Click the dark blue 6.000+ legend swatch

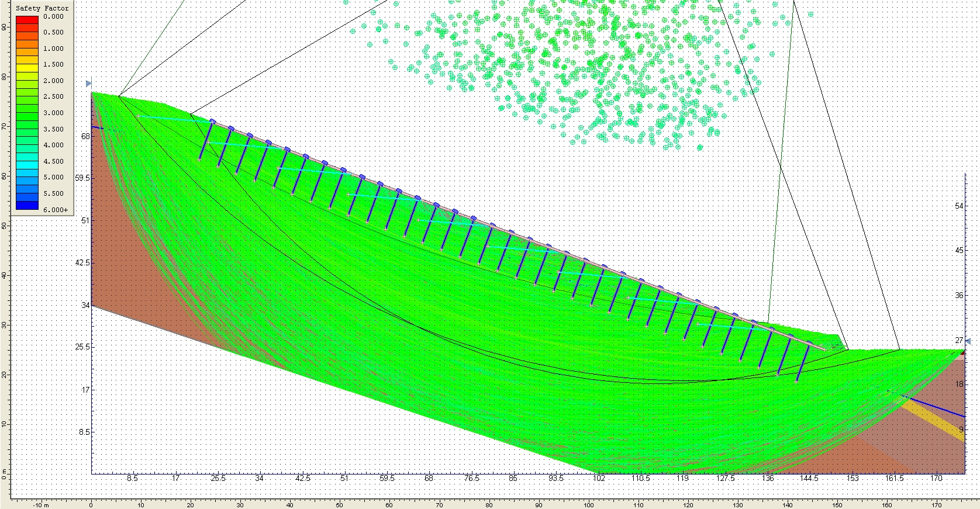tap(27, 205)
